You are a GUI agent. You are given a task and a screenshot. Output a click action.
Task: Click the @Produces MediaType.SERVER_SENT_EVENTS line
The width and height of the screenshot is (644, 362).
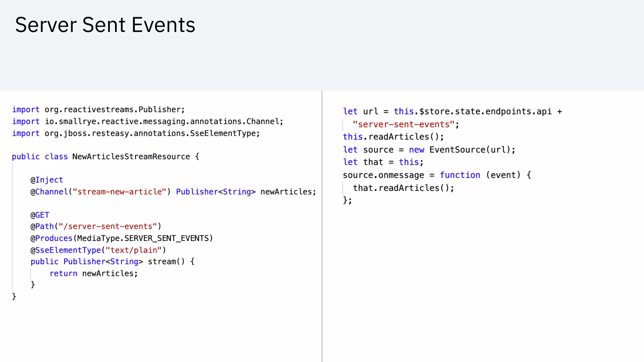click(122, 238)
